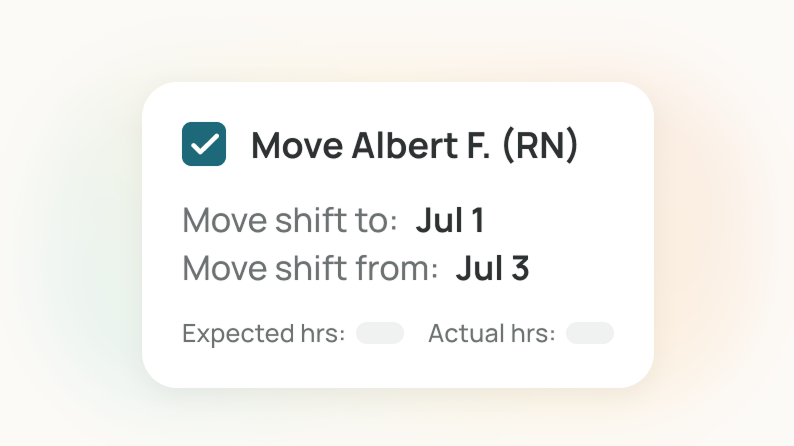Viewport: 794px width, 446px height.
Task: Select the "Jul 1" date value
Action: click(x=450, y=221)
